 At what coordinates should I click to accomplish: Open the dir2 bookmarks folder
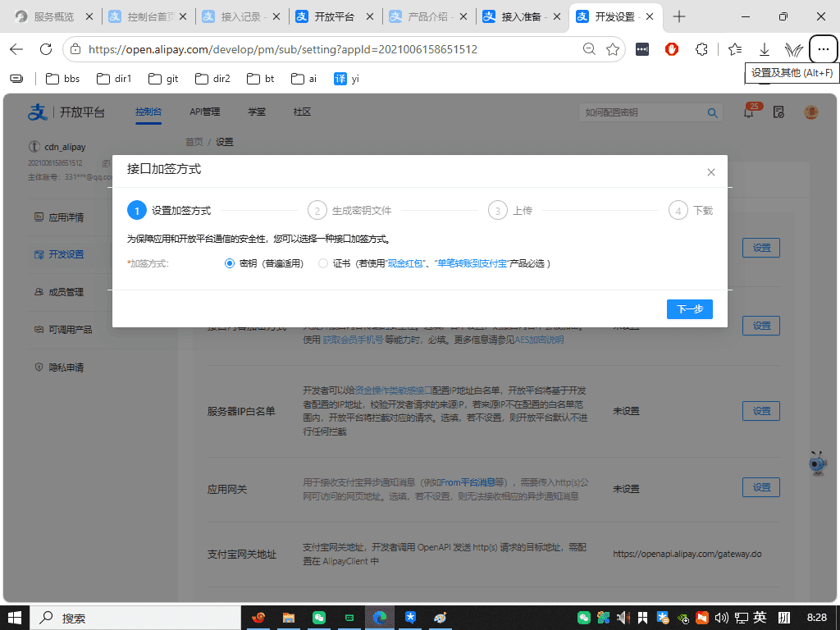click(x=212, y=79)
